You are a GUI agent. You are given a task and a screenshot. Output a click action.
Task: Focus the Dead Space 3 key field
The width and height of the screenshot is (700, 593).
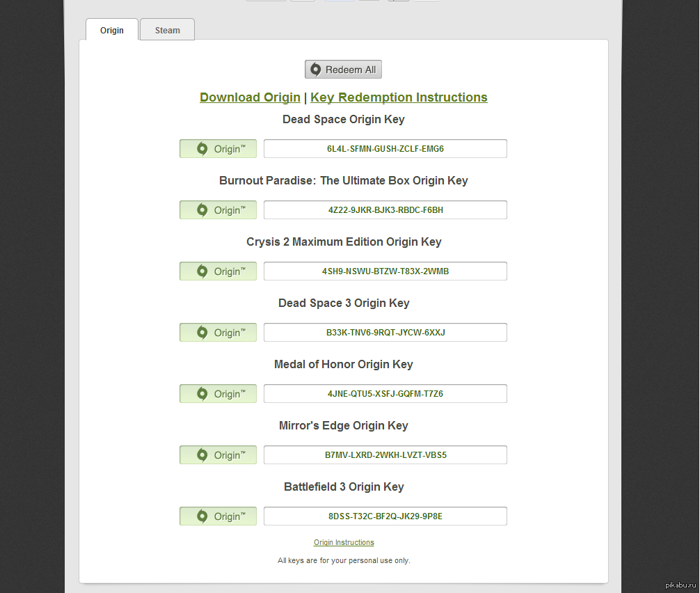coord(385,333)
